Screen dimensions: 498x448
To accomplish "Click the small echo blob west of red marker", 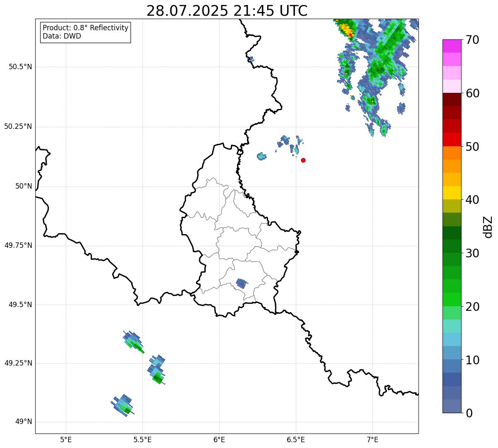I will point(261,156).
